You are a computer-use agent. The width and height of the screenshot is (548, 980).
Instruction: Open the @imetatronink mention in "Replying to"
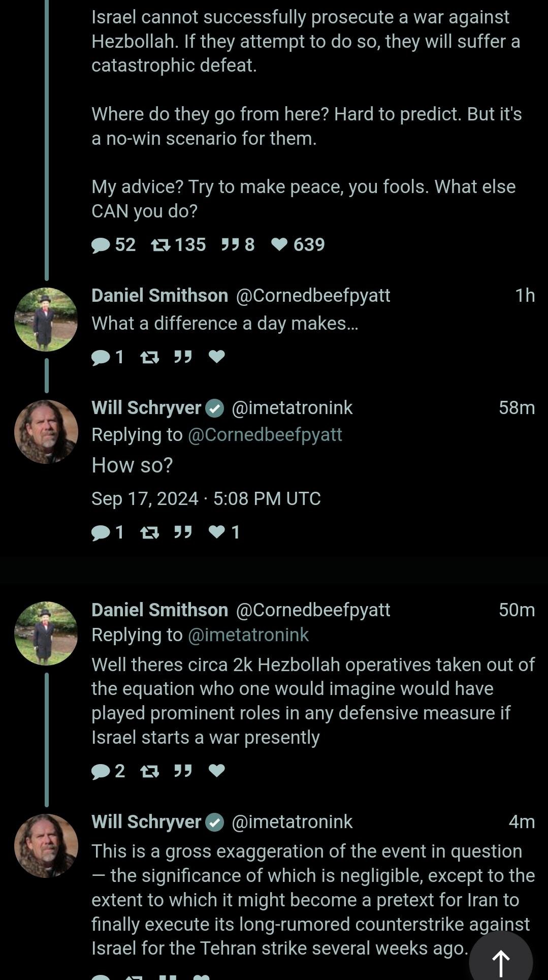248,635
